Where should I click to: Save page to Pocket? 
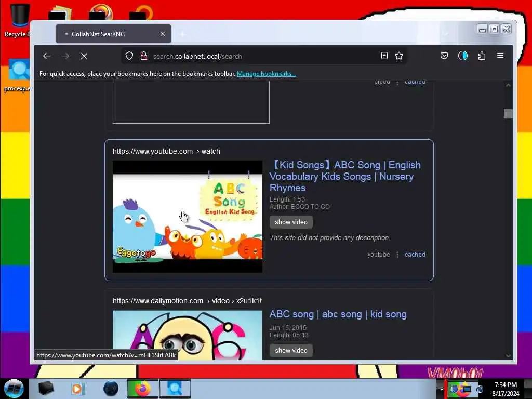point(444,56)
